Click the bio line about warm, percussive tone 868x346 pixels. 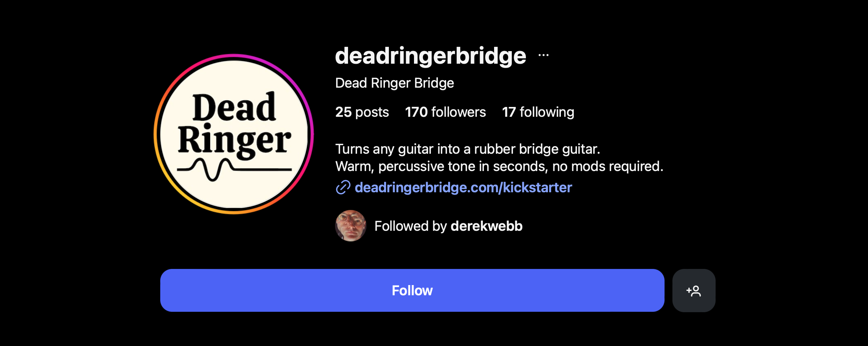click(499, 166)
